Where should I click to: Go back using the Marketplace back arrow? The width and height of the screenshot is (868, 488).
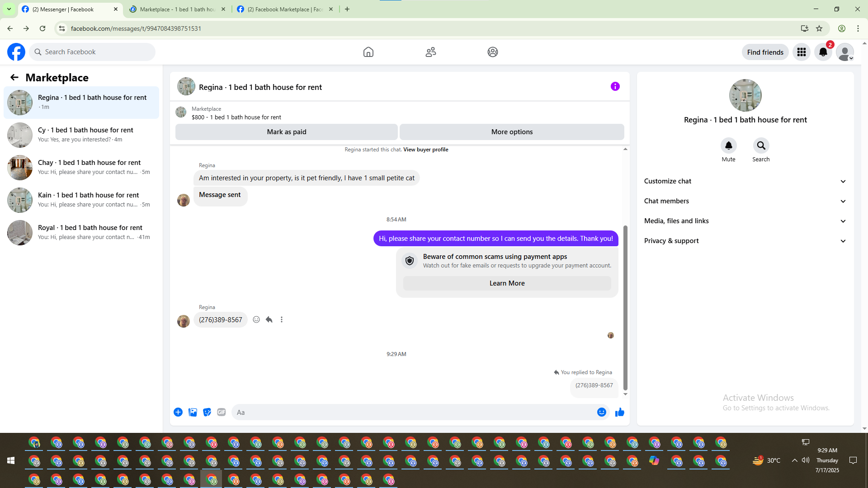tap(14, 77)
